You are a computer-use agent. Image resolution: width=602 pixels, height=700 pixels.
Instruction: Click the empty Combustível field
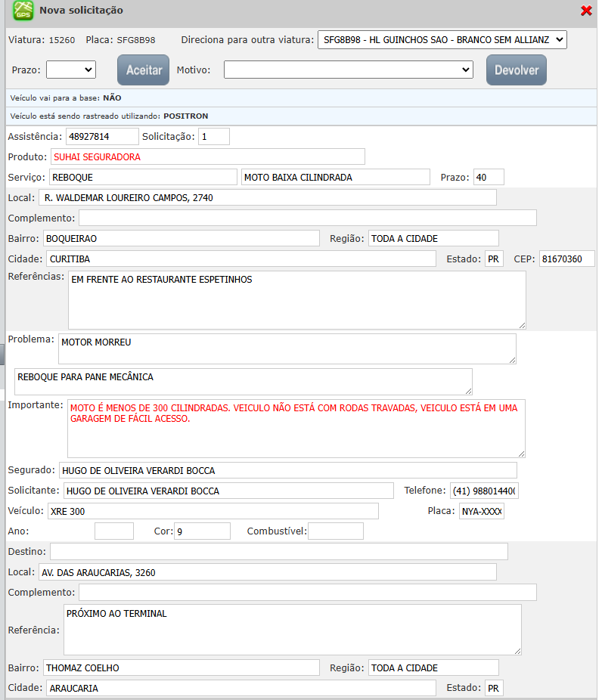coord(336,531)
